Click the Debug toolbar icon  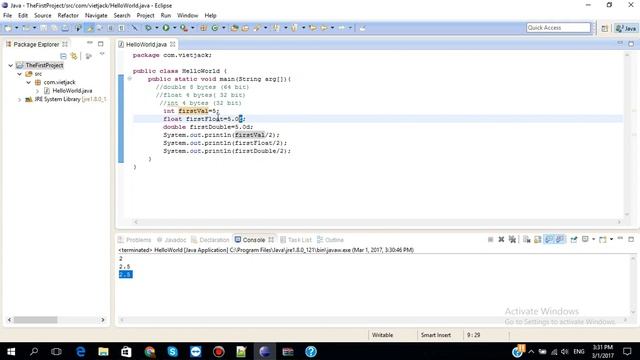148,28
